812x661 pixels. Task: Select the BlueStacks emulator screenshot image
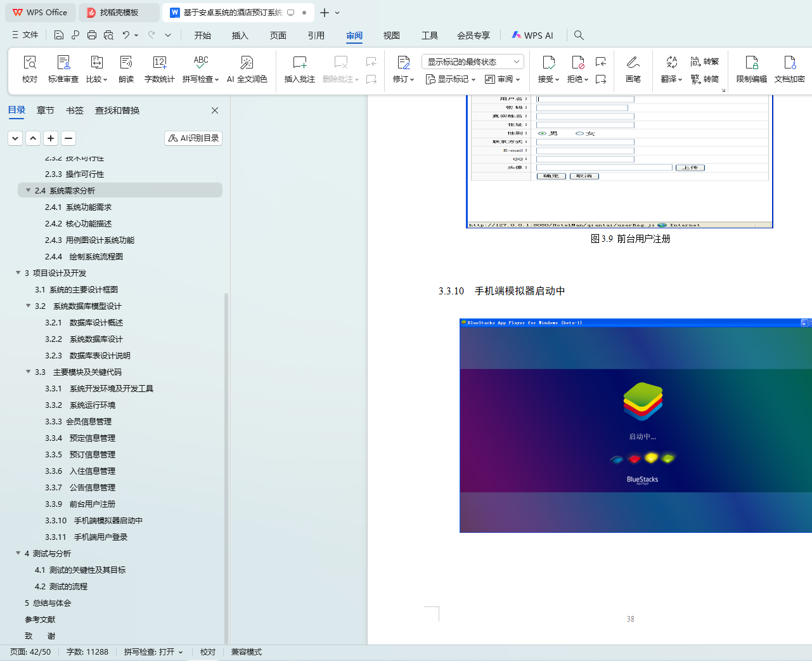click(x=636, y=426)
